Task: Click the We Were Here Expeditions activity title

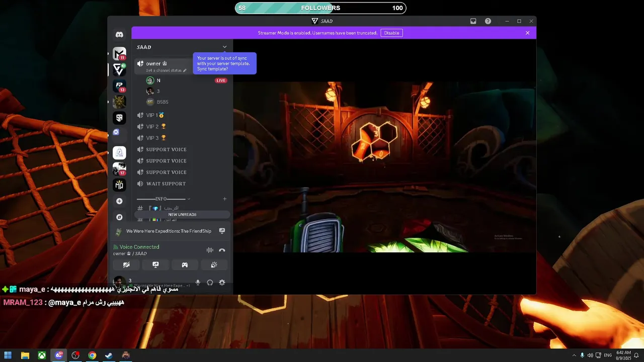Action: (169, 231)
